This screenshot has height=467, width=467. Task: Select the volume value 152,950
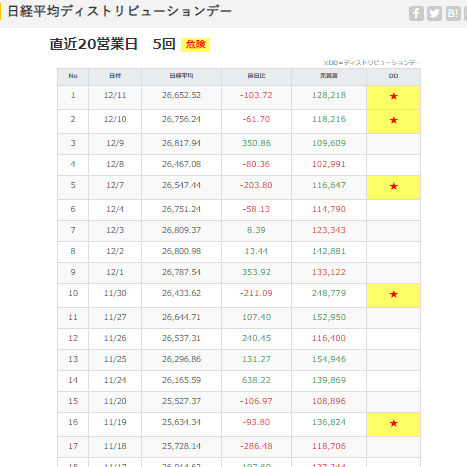coord(329,317)
